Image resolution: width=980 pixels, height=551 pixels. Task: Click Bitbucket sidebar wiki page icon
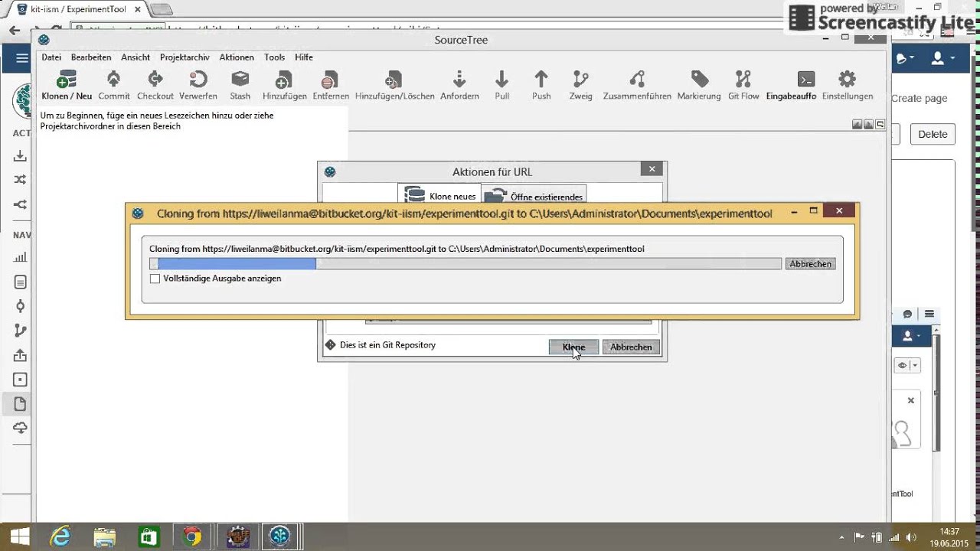pyautogui.click(x=20, y=403)
